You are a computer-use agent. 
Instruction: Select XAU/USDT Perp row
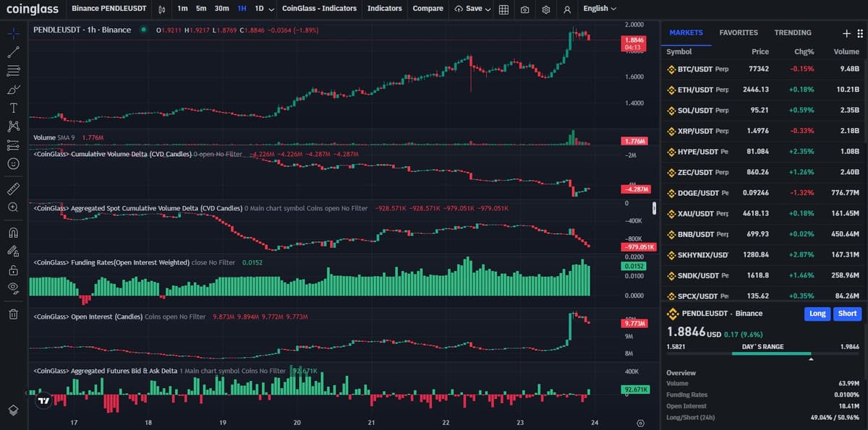click(764, 214)
